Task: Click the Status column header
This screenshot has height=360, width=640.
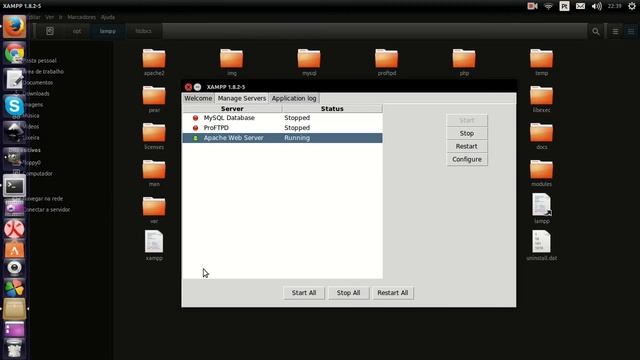Action: click(332, 109)
